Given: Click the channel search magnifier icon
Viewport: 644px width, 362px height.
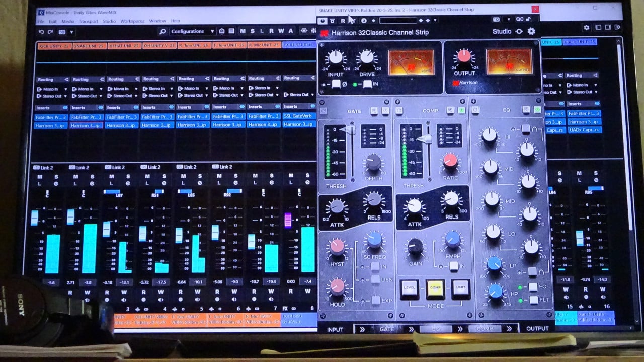Looking at the screenshot, I should (x=163, y=32).
